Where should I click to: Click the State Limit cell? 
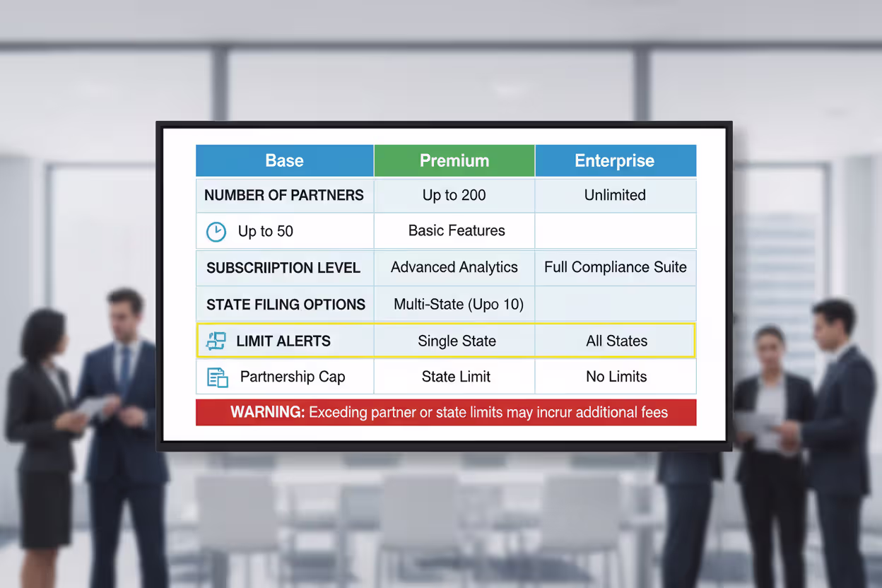click(x=454, y=377)
